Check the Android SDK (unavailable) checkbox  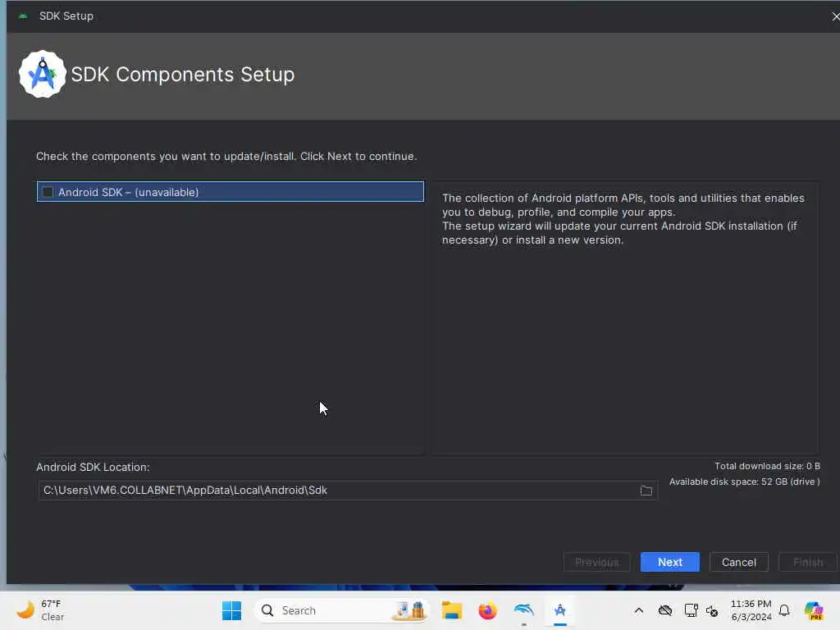tap(48, 192)
